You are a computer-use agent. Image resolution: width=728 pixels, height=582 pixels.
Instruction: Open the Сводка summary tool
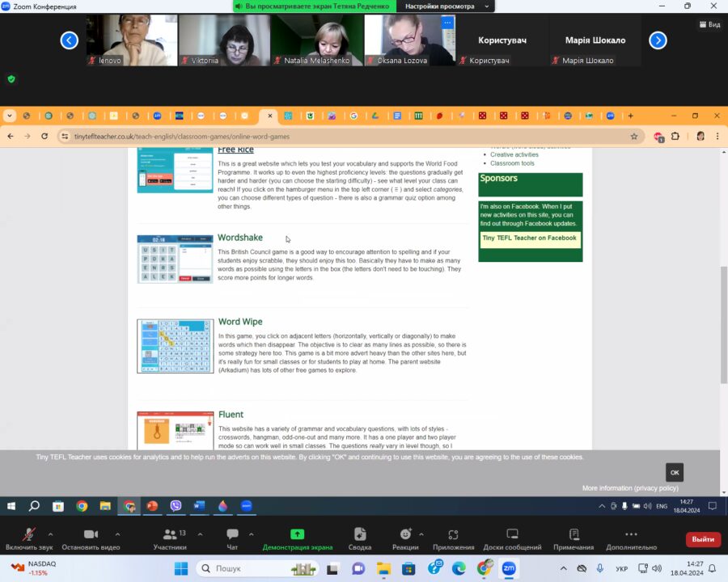[360, 539]
